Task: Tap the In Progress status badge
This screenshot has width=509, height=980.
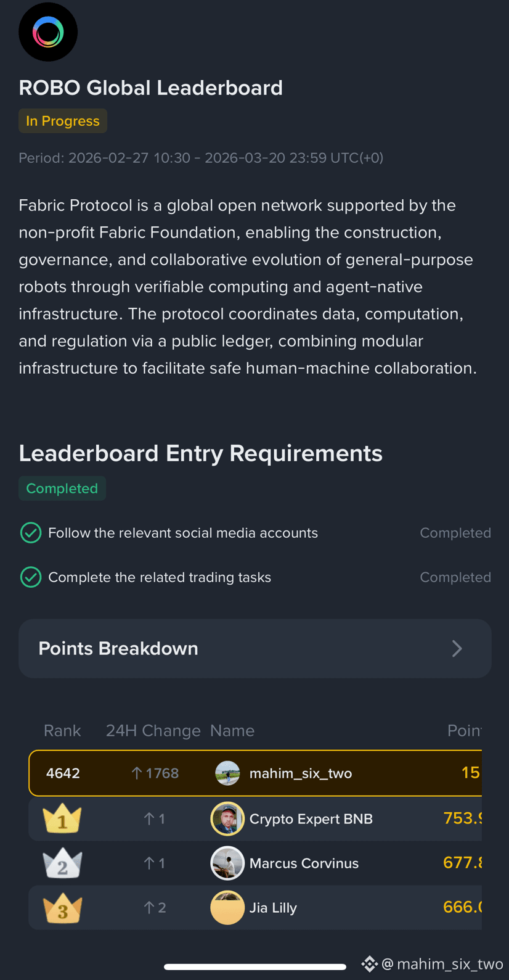Action: (63, 121)
